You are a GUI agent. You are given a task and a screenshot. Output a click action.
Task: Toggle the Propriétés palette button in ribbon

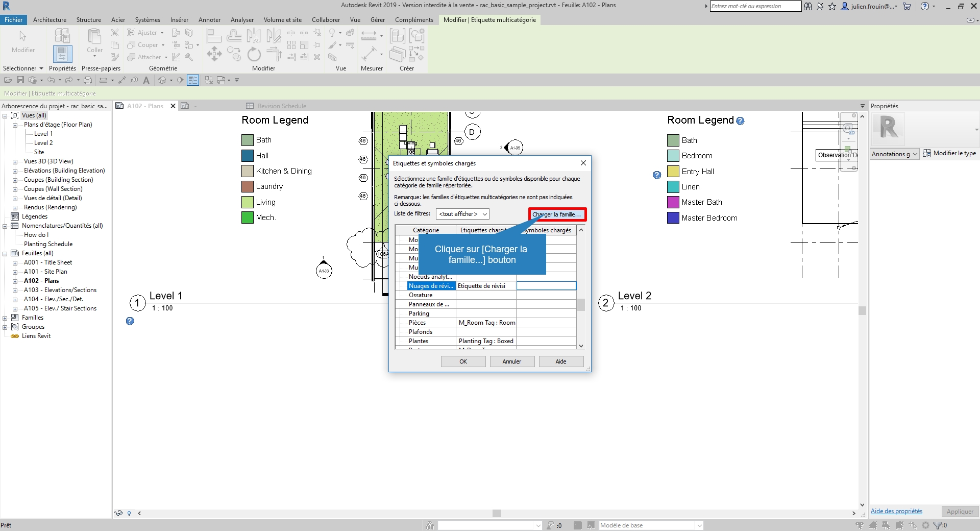click(x=62, y=54)
